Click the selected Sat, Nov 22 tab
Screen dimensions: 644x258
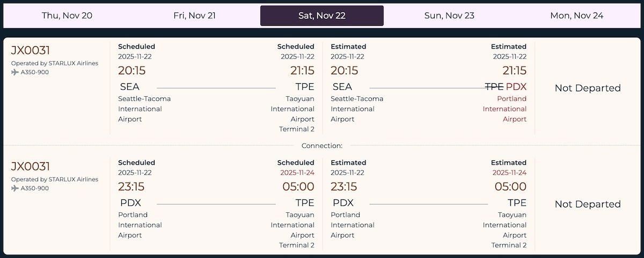click(x=321, y=16)
